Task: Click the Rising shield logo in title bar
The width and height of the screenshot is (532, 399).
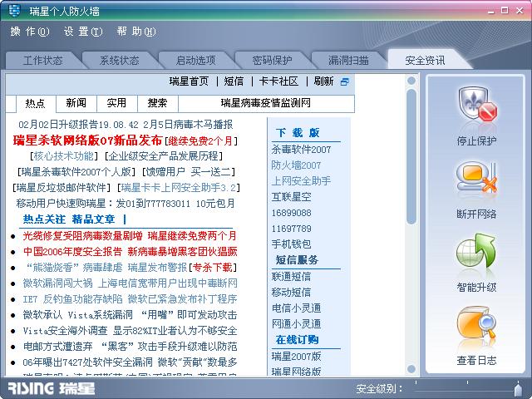Action: point(14,11)
